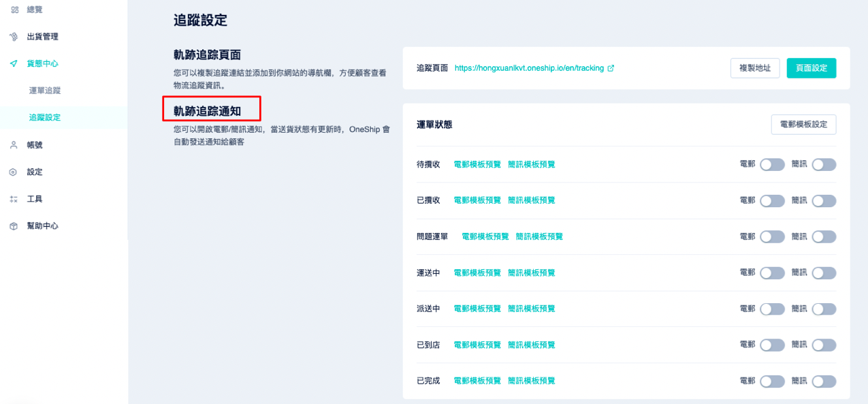Click the 貨態中心 paper plane icon
This screenshot has height=404, width=868.
point(14,63)
